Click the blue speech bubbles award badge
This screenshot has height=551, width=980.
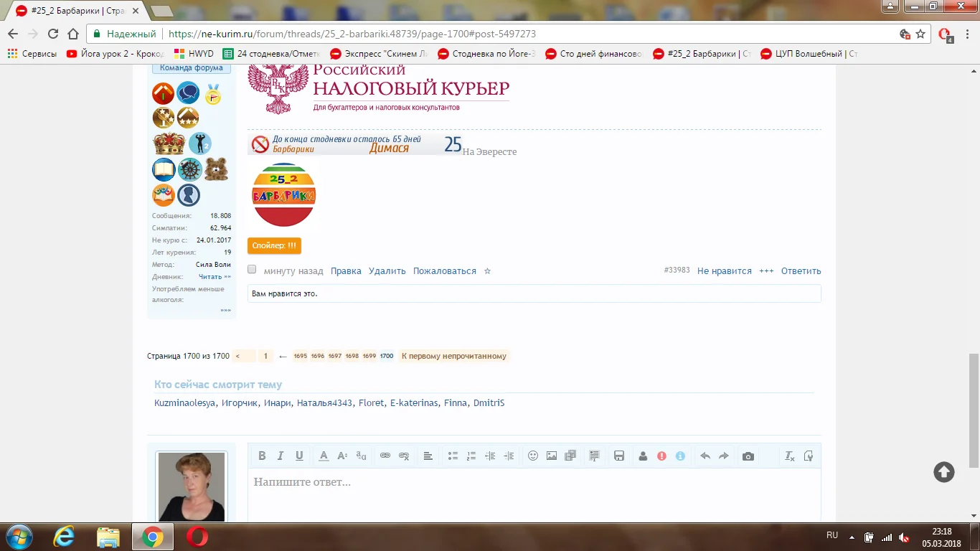click(188, 93)
